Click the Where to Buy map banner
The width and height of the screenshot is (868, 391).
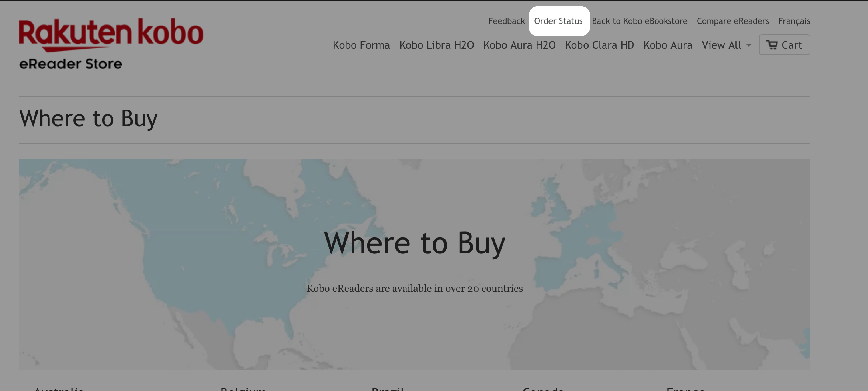pos(414,265)
